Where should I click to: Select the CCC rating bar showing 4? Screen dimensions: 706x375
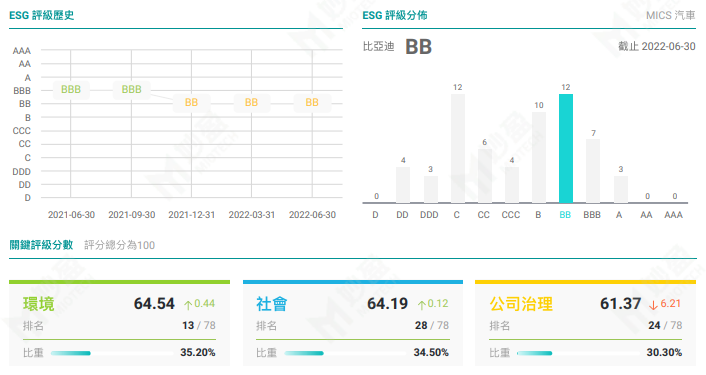511,185
